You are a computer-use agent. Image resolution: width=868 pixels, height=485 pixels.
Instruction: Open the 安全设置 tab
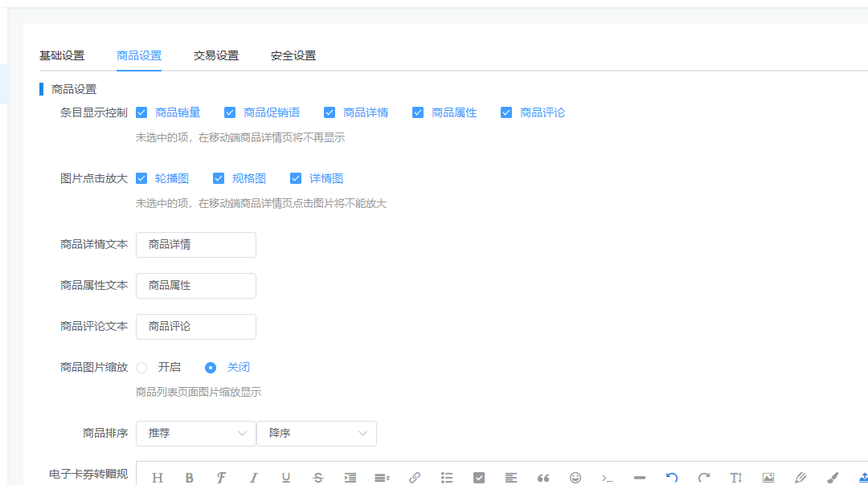pyautogui.click(x=293, y=55)
